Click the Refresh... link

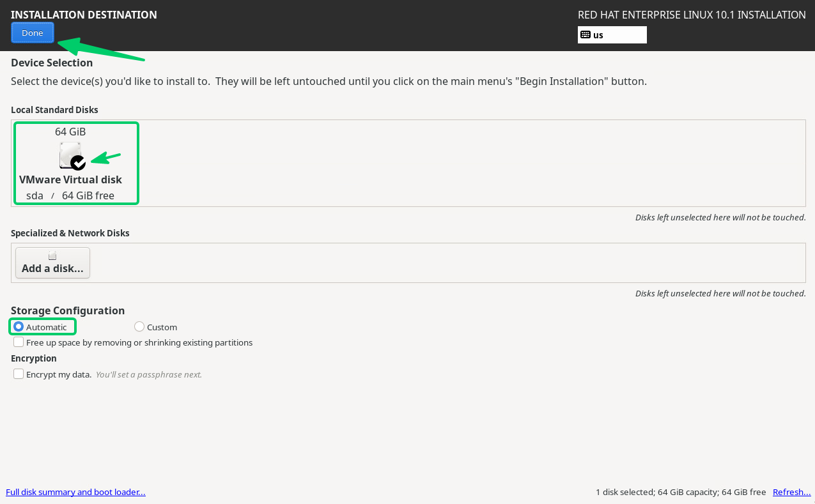click(792, 492)
